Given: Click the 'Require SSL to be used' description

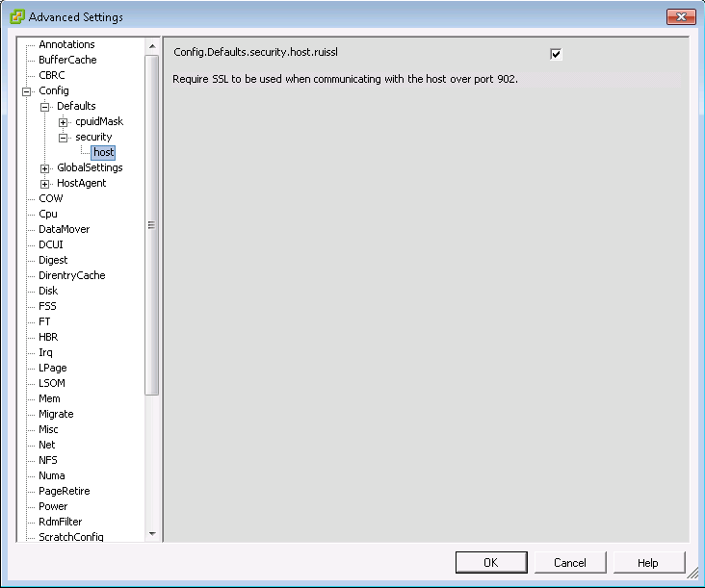Looking at the screenshot, I should pyautogui.click(x=346, y=79).
